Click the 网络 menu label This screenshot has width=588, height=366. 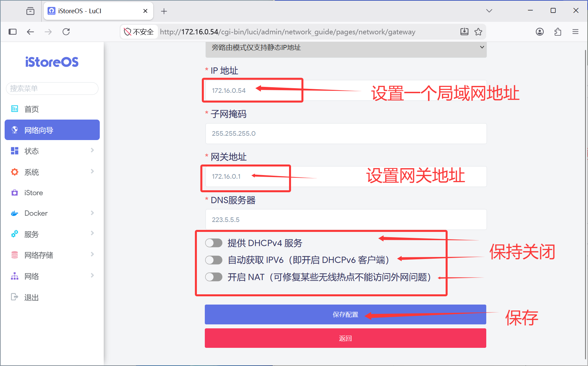[x=32, y=276]
